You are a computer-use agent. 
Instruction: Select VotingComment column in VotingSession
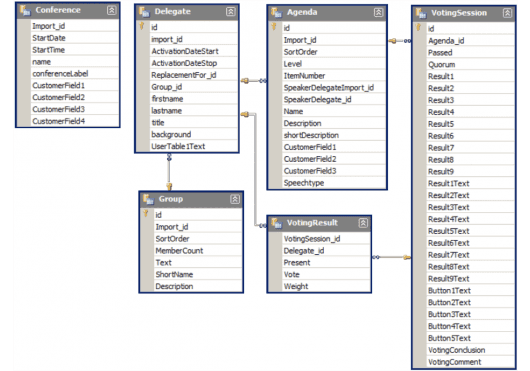tap(471, 362)
